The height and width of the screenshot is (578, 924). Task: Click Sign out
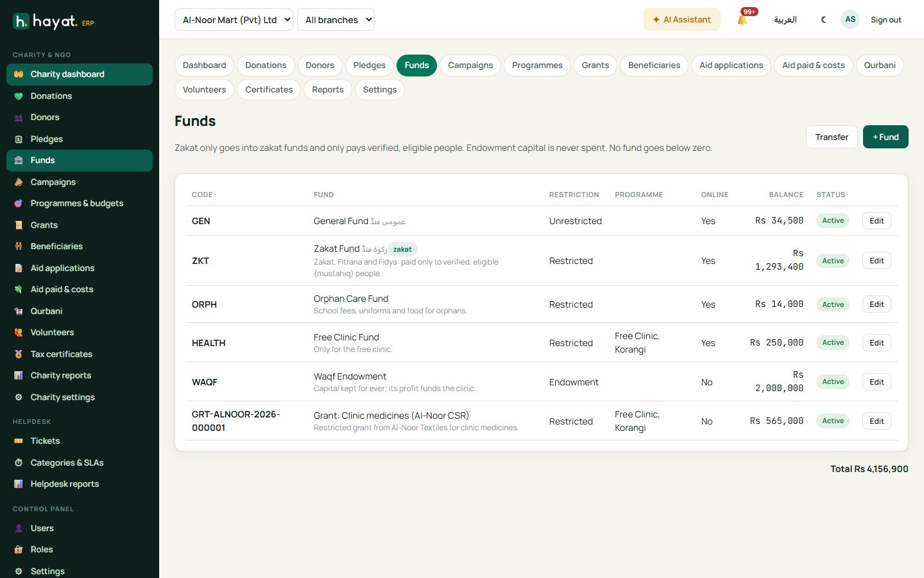(886, 20)
